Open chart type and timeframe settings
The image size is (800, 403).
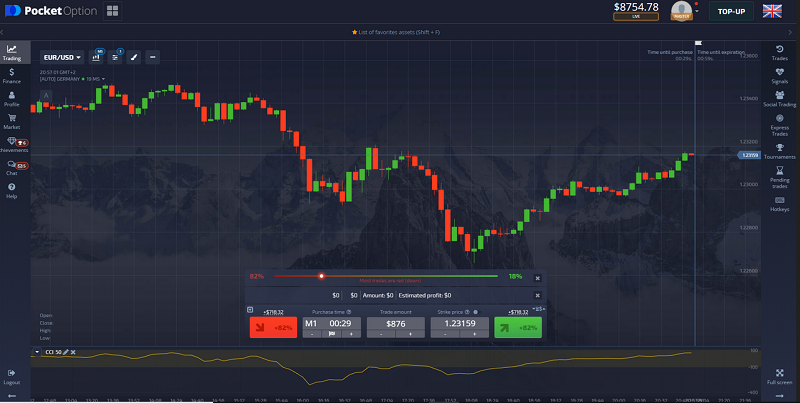point(96,57)
